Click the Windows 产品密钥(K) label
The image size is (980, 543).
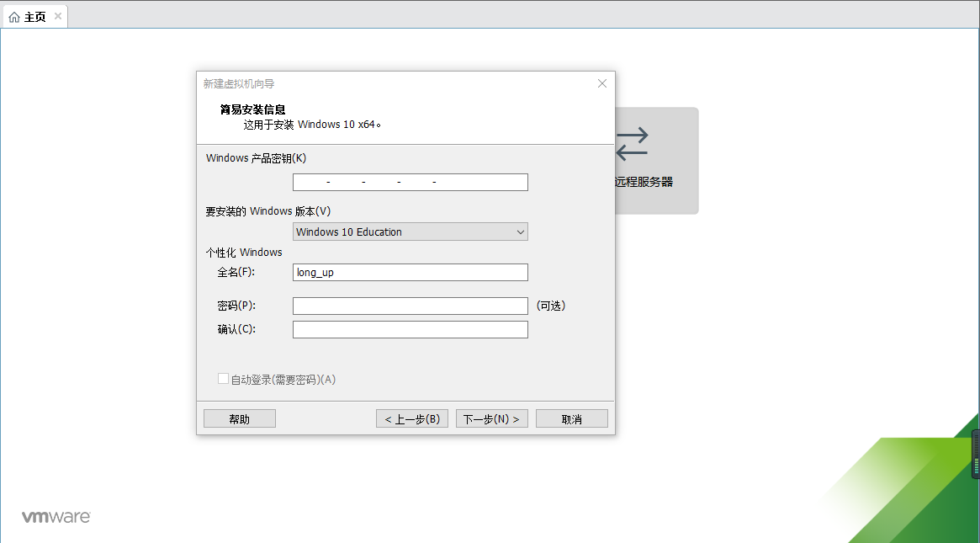click(x=257, y=158)
